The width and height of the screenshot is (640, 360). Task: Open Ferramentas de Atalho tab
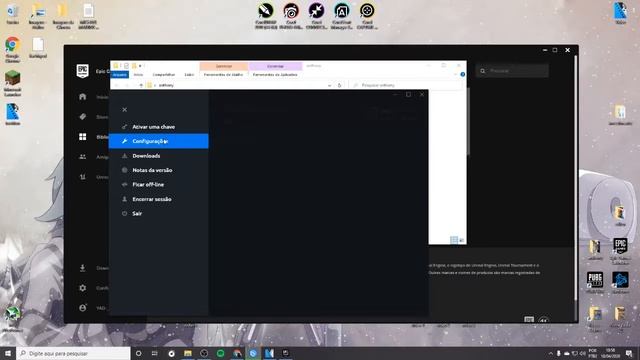click(223, 75)
